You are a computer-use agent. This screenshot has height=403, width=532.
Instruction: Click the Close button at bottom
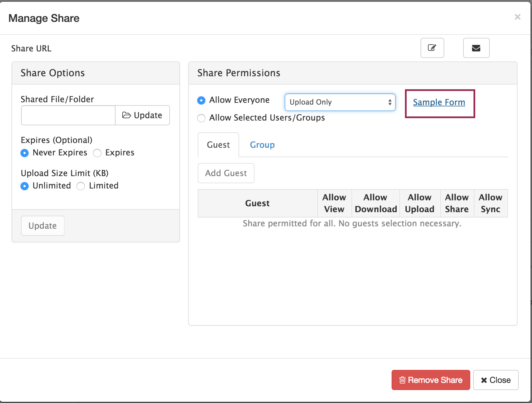pyautogui.click(x=496, y=380)
